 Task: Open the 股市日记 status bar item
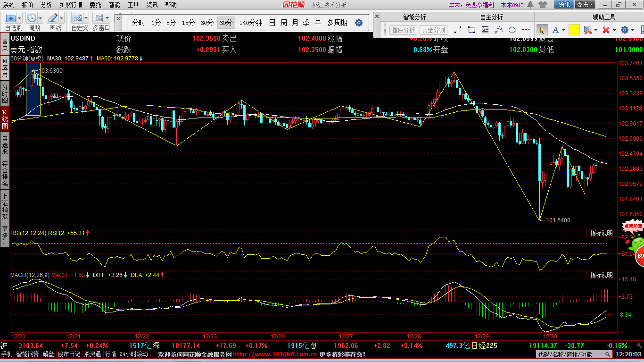(x=69, y=354)
